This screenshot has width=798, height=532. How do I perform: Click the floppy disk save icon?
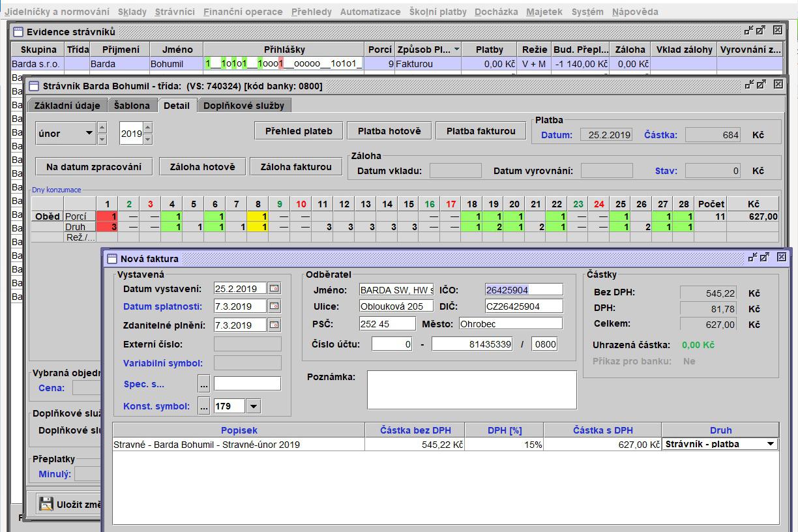[46, 503]
